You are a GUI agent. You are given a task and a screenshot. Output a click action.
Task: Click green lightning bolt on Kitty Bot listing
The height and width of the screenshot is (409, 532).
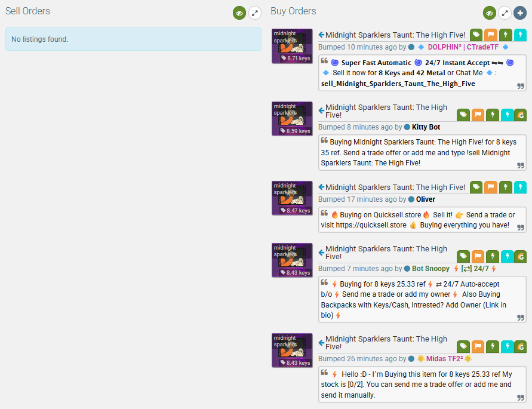click(x=493, y=115)
